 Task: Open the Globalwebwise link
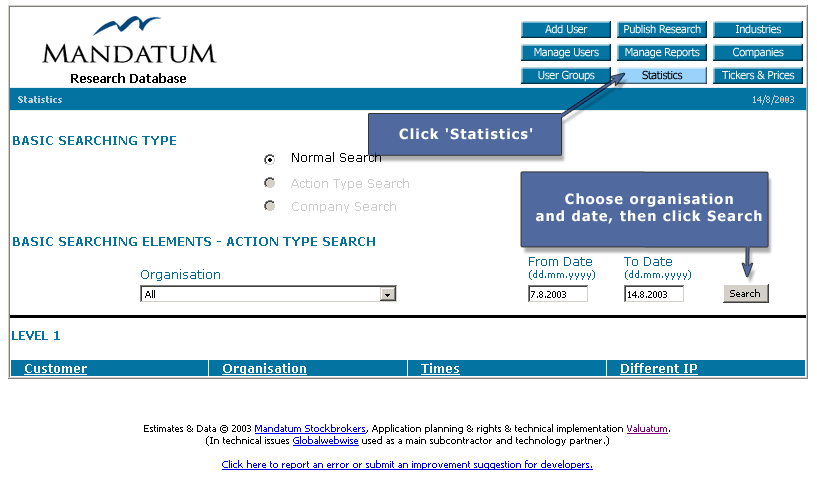pos(326,440)
